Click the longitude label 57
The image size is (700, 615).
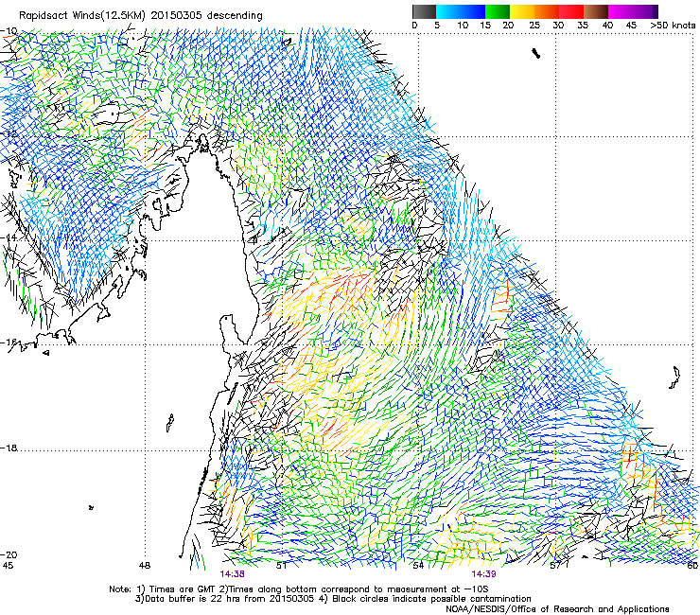pyautogui.click(x=555, y=566)
